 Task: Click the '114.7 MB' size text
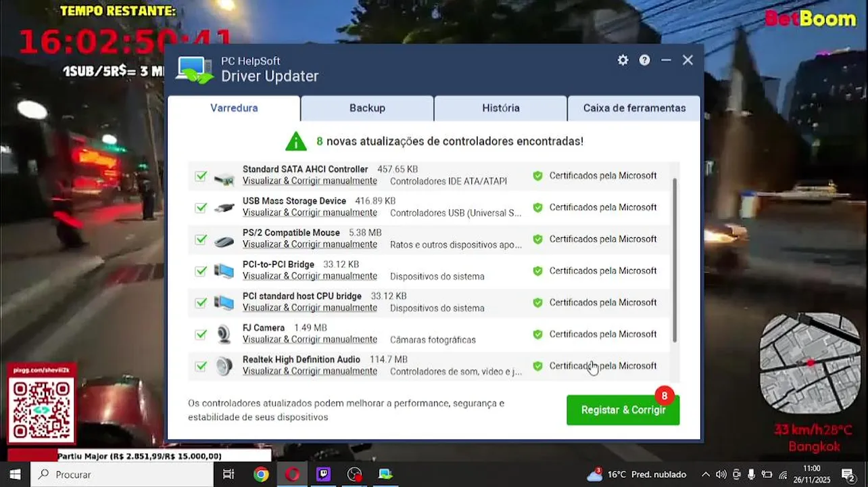(x=389, y=360)
